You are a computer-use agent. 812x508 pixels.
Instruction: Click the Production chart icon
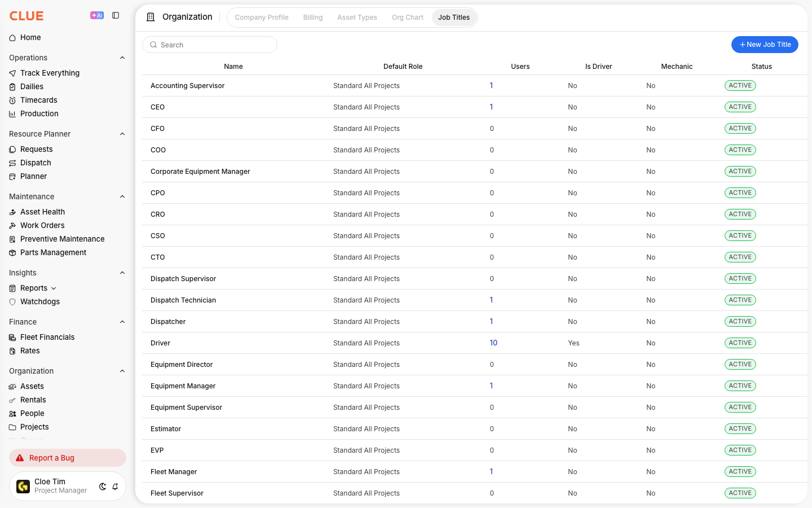coord(12,114)
